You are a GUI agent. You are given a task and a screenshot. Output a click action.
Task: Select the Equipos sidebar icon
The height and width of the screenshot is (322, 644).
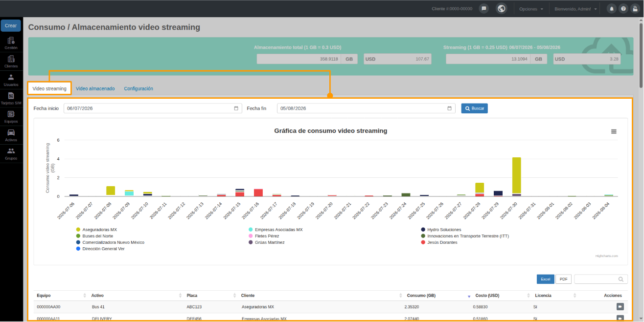[x=11, y=117]
